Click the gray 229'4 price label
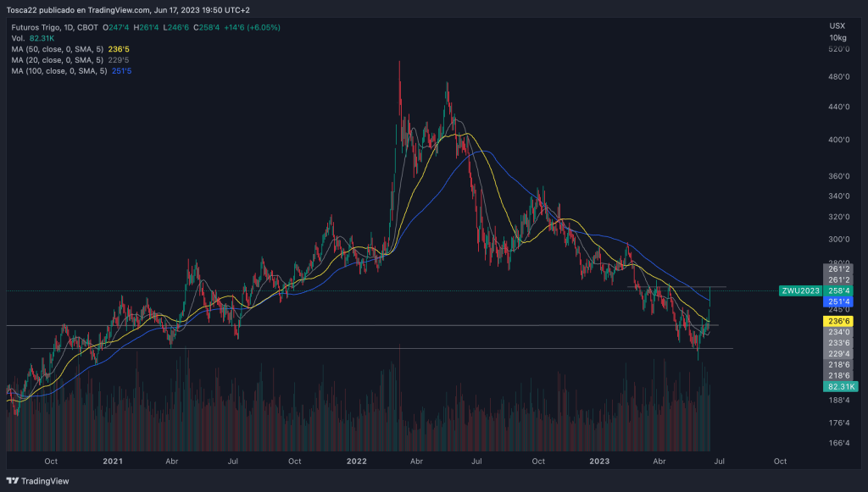 (x=837, y=353)
